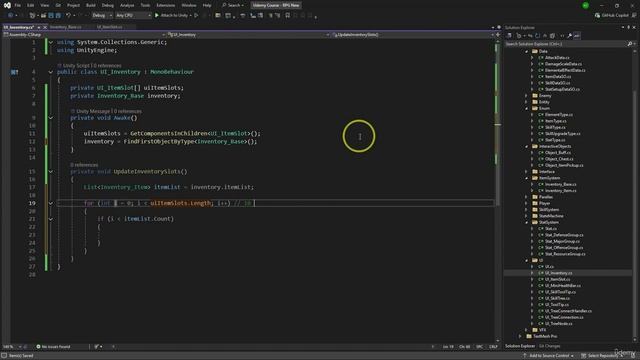
Task: Click the bookmark icon in toolbar
Action: pyautogui.click(x=288, y=16)
